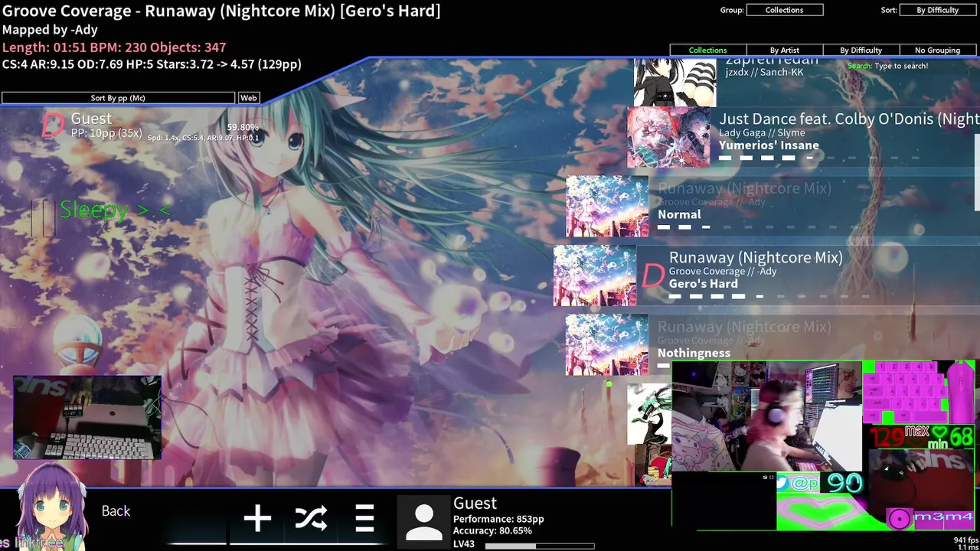Open the Group Collections dropdown

[x=784, y=10]
